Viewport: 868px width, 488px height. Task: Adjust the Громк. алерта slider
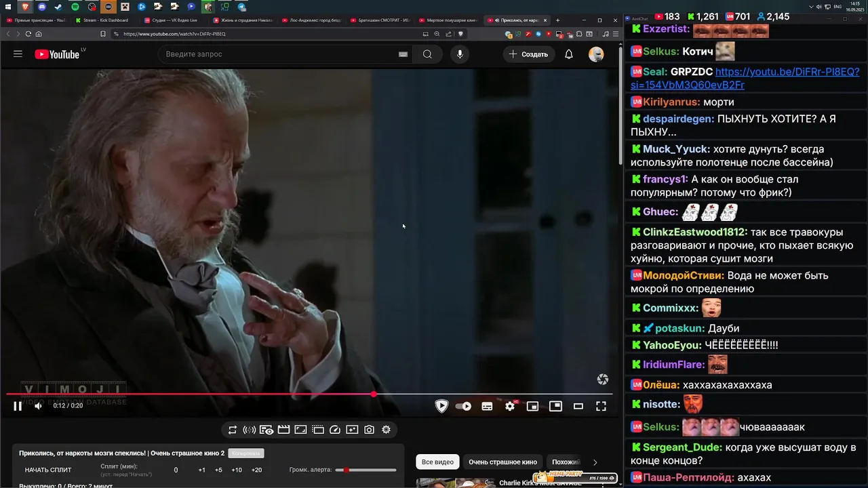(366, 470)
